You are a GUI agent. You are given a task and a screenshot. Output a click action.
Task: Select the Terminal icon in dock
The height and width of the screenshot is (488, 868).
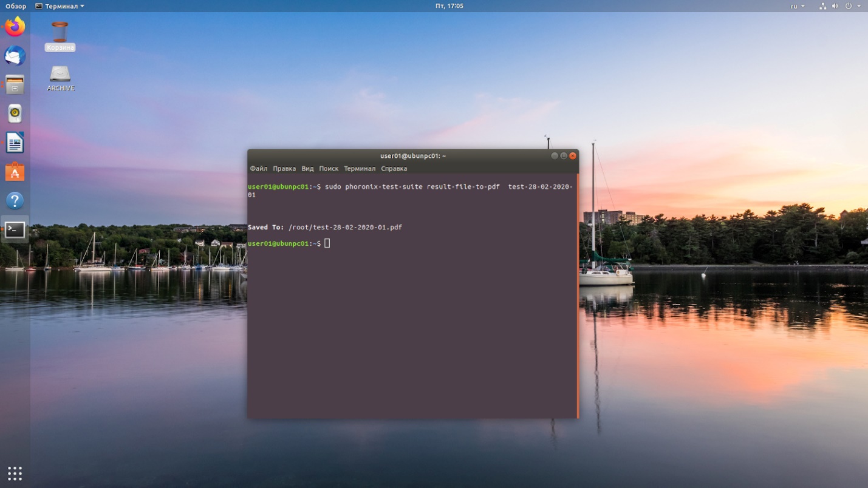[15, 229]
